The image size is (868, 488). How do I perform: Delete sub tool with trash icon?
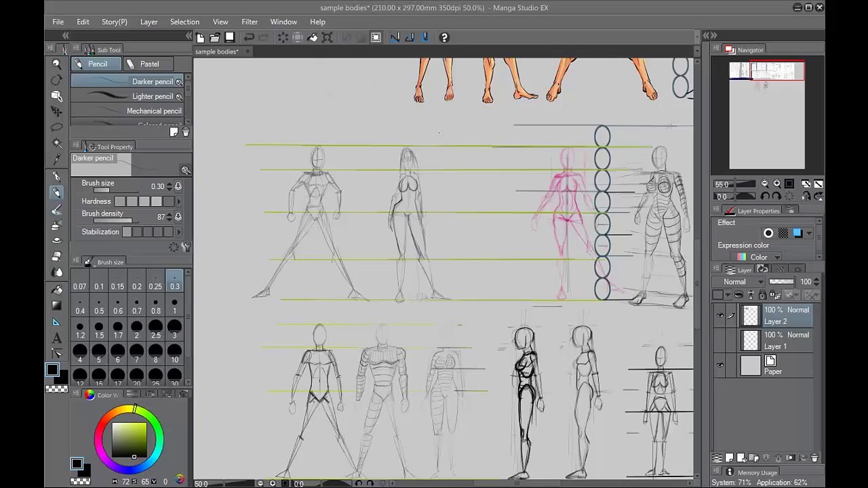coord(186,132)
